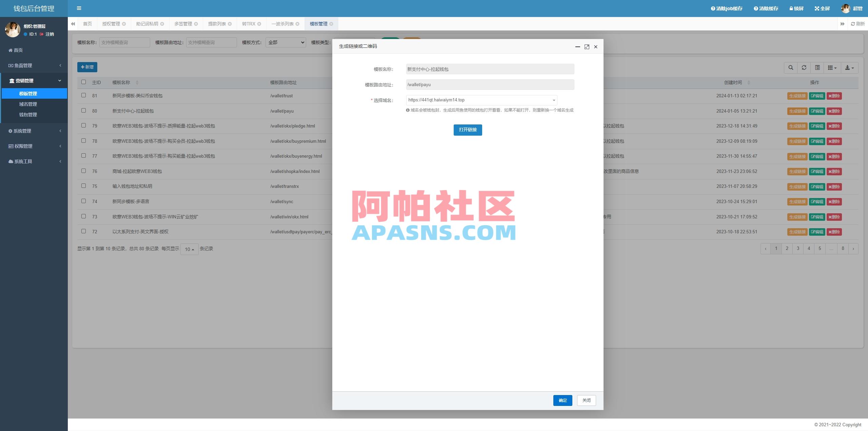Click the 全屏 fullscreen icon
The image size is (868, 431).
point(817,8)
